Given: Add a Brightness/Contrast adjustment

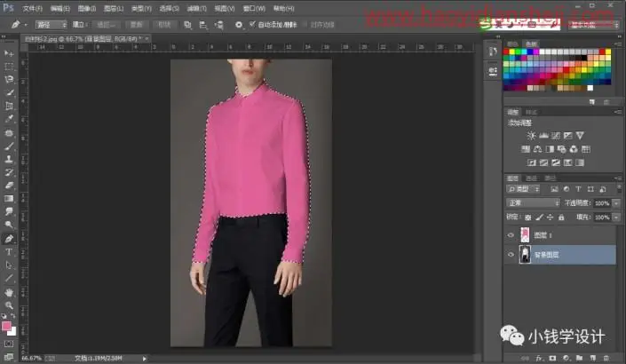Looking at the screenshot, I should 531,136.
